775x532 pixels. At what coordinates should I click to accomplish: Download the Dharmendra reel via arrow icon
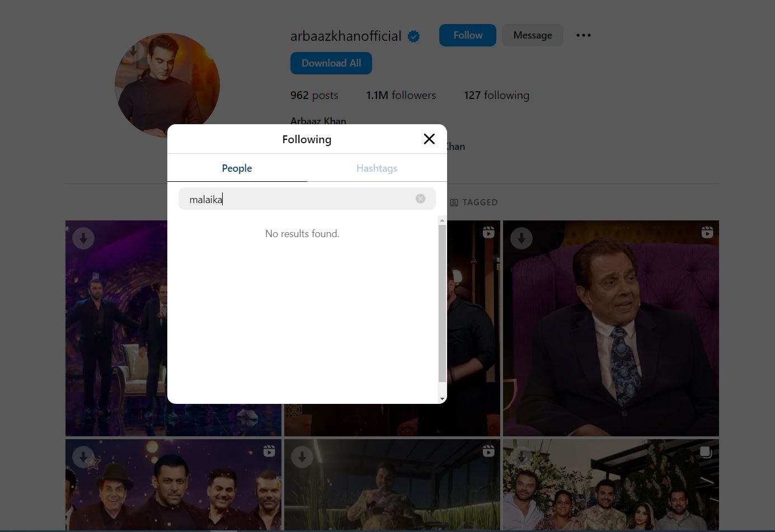(521, 238)
